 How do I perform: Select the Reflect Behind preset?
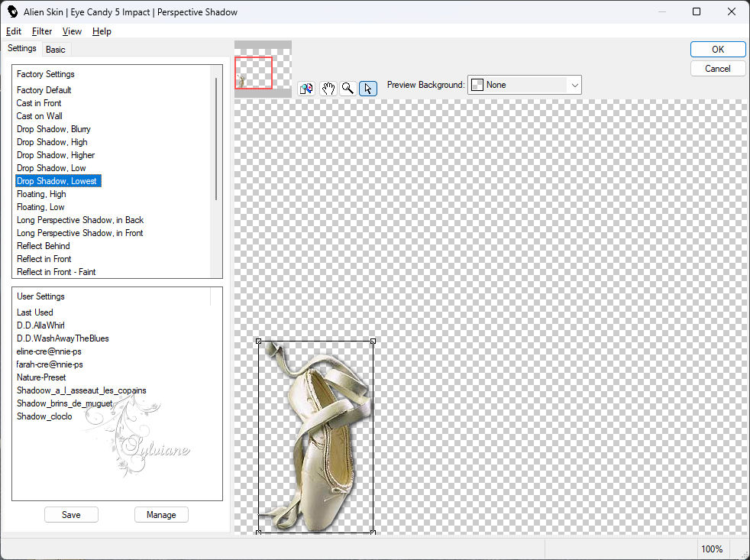point(43,245)
